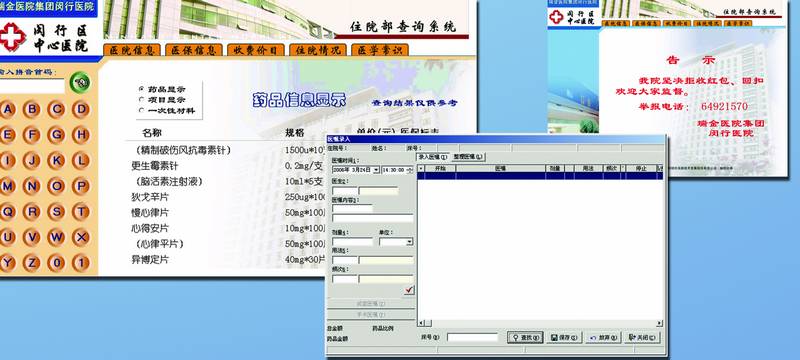
Task: Tap the letter K key on keypad
Action: 56,161
